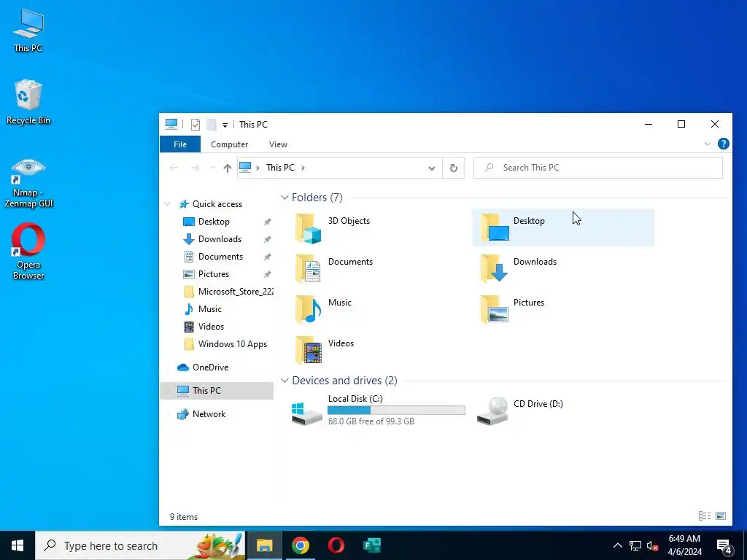Show hidden system tray icons

(617, 545)
